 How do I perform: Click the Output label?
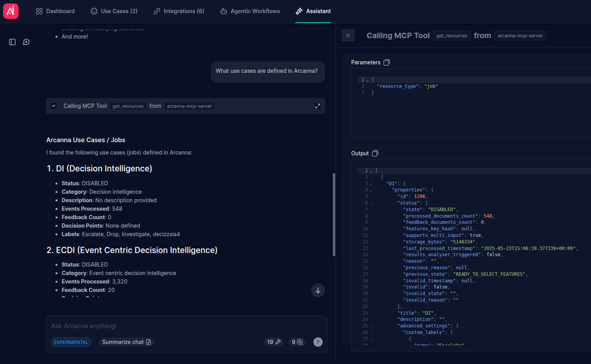tap(360, 153)
